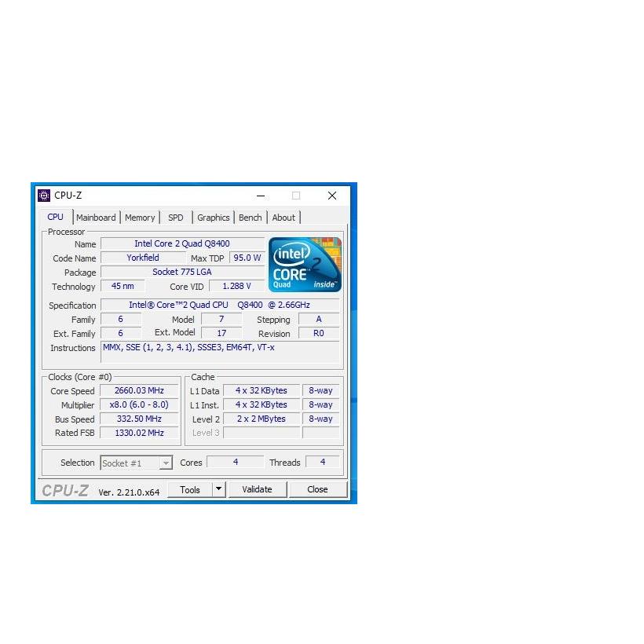Close the CPU-Z window with X

332,196
